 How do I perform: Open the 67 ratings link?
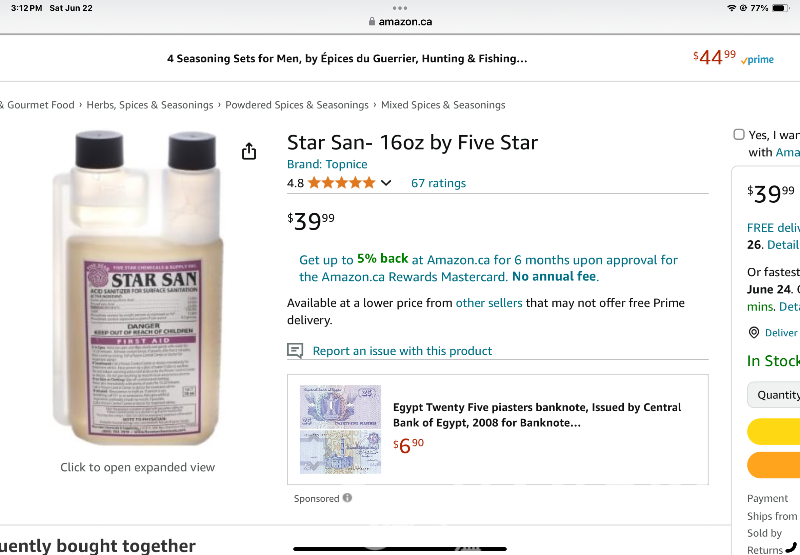coord(438,183)
